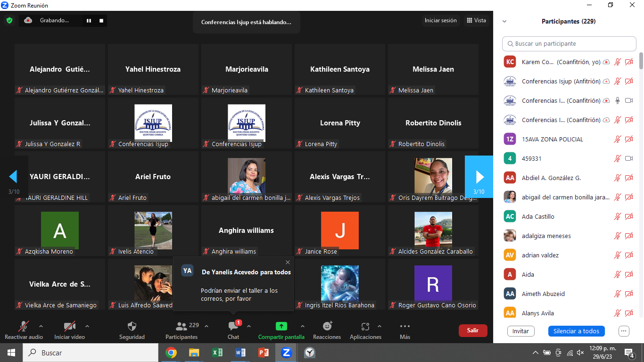Click the Buscar un participante field
The width and height of the screenshot is (644, 362).
pos(569,44)
